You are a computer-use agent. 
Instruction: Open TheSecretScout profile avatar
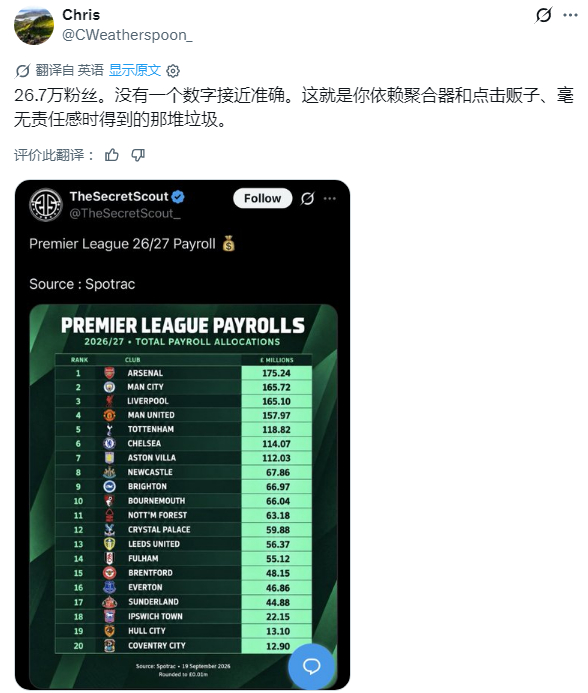46,204
